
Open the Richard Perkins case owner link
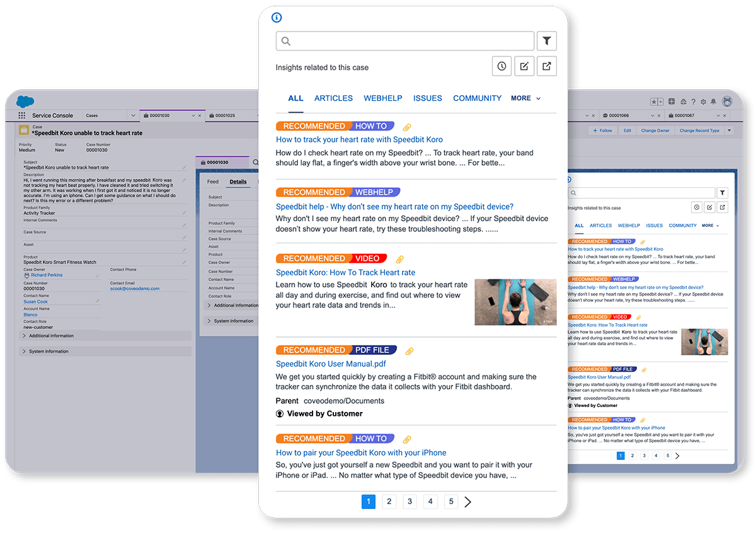pyautogui.click(x=47, y=275)
